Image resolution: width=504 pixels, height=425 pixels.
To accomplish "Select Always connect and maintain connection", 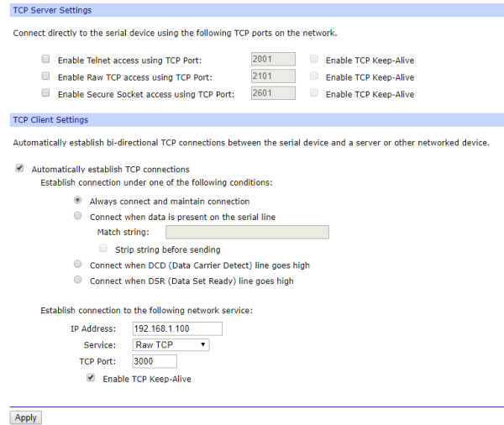I will click(77, 200).
